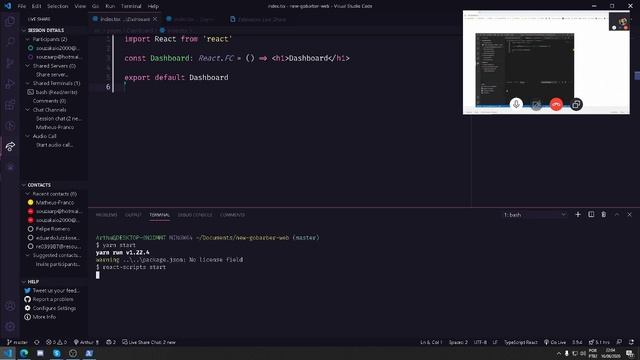Image resolution: width=640 pixels, height=360 pixels.
Task: Open the Selection menu
Action: 58,6
